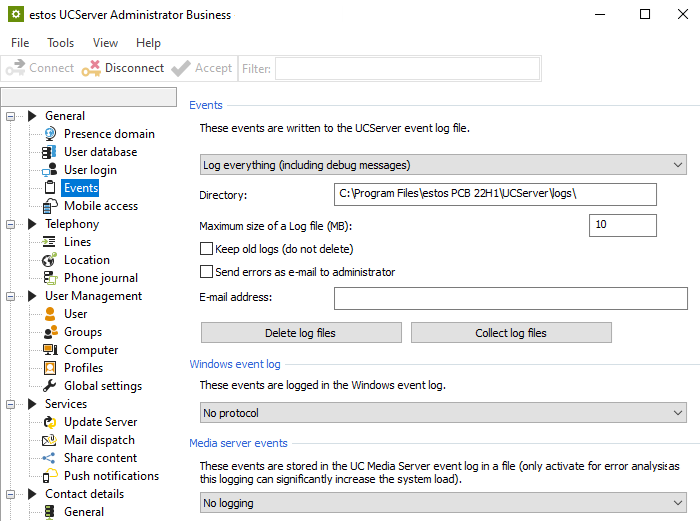The image size is (700, 522).
Task: Click the Presence domain globe icon
Action: [49, 134]
